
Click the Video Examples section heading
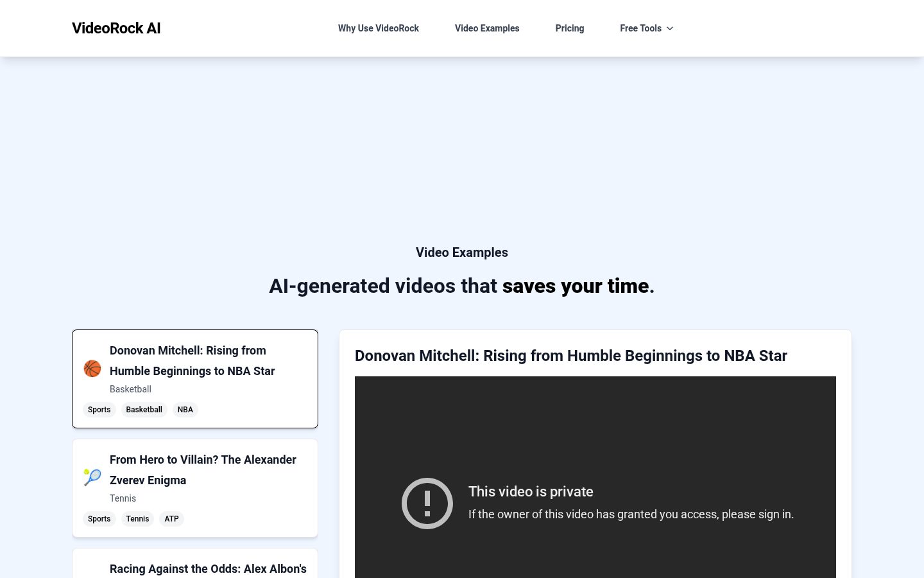tap(462, 252)
